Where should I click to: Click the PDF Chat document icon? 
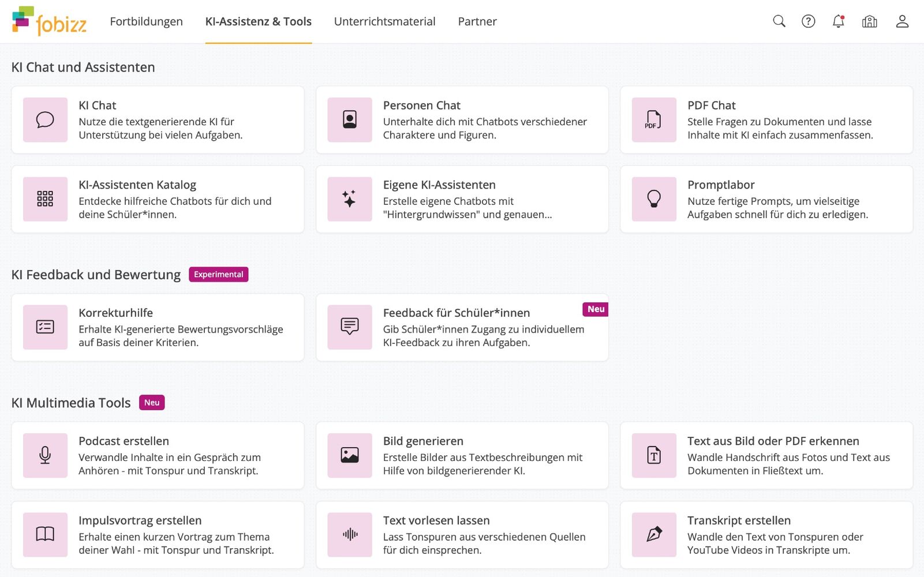tap(654, 119)
